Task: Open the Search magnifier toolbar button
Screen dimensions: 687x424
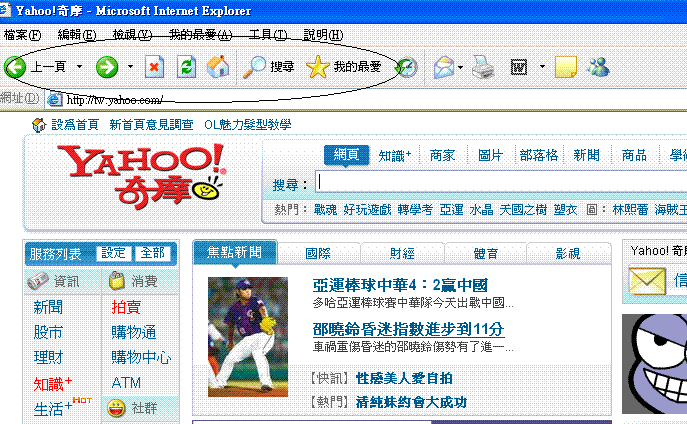Action: point(257,67)
